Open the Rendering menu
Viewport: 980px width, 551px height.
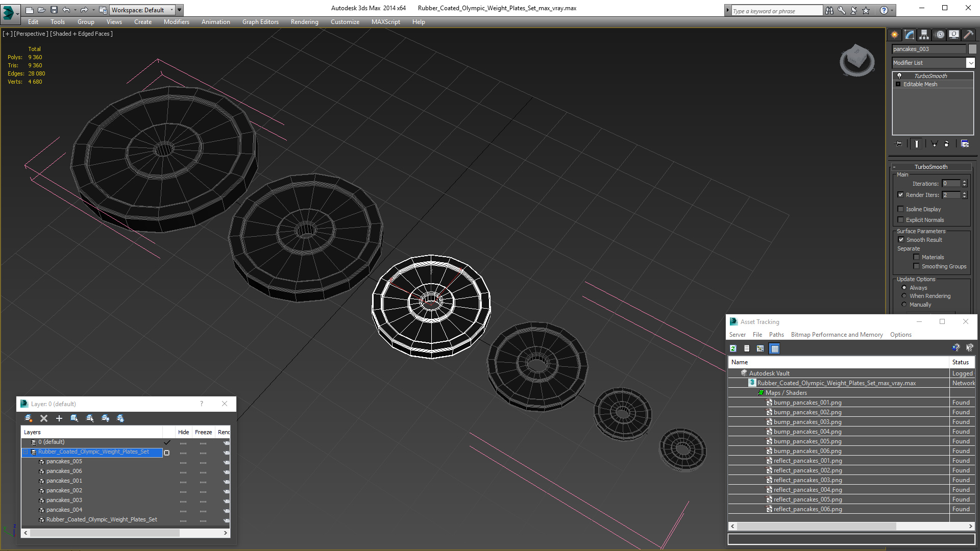coord(305,22)
